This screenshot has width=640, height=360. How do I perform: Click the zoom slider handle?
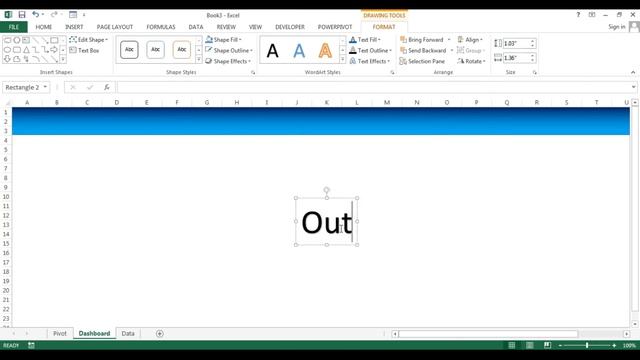[587, 345]
